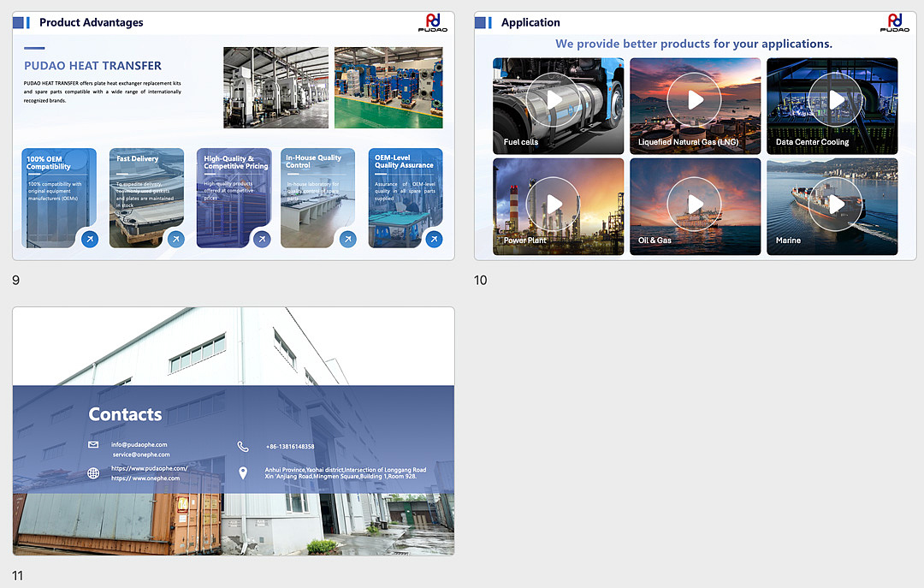Click the location pin icon on Contacts slide
Screen dimensions: 924x588
[243, 473]
